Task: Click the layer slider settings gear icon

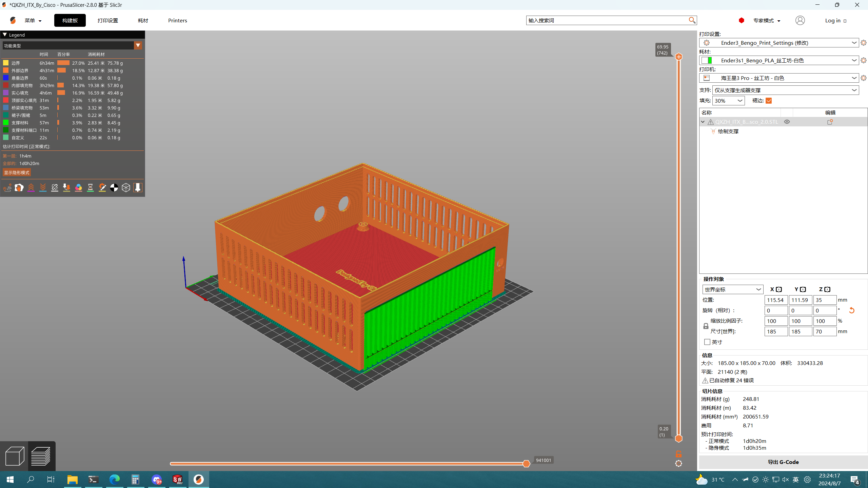Action: click(678, 464)
